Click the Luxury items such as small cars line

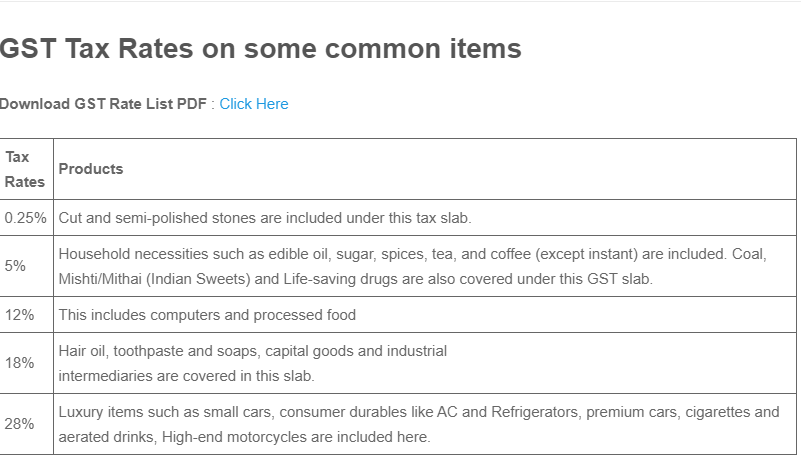pyautogui.click(x=419, y=412)
